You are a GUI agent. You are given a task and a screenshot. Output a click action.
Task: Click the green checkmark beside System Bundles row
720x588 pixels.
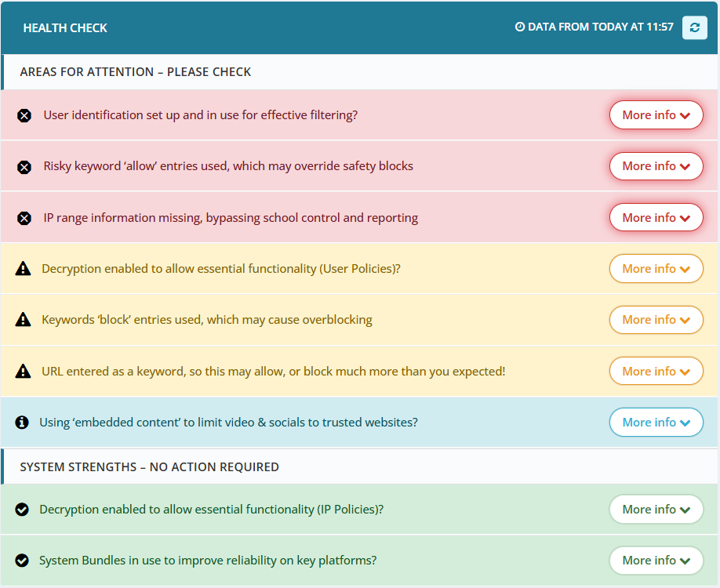click(22, 561)
